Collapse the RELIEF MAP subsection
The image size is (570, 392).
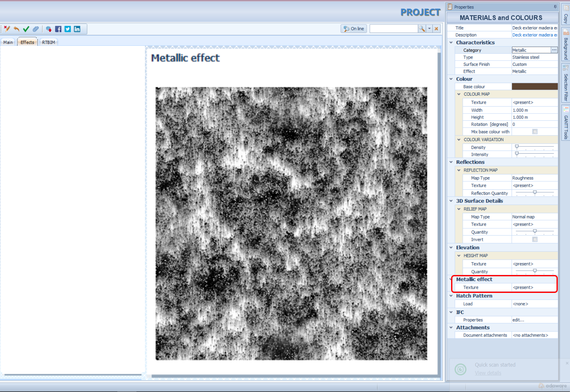[x=459, y=209]
